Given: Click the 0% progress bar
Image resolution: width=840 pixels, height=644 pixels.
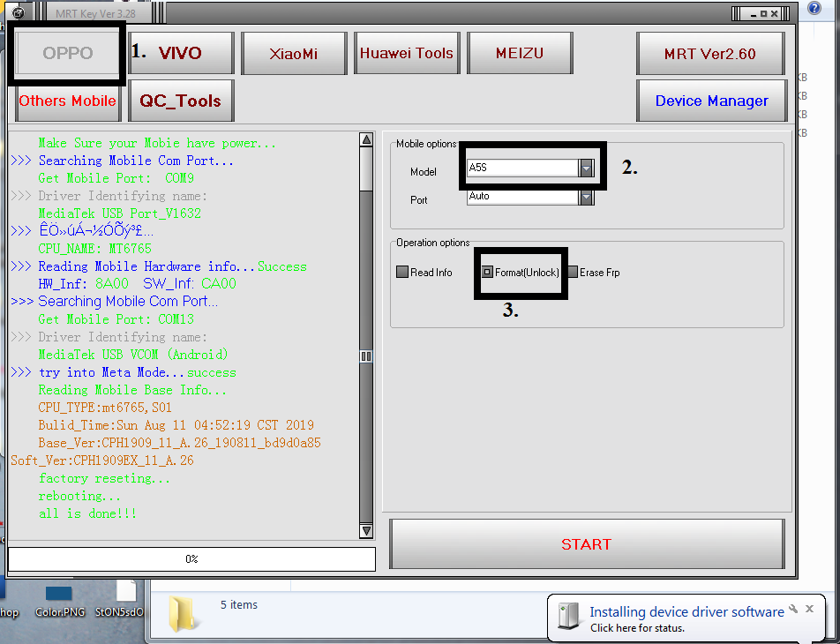Looking at the screenshot, I should (191, 559).
